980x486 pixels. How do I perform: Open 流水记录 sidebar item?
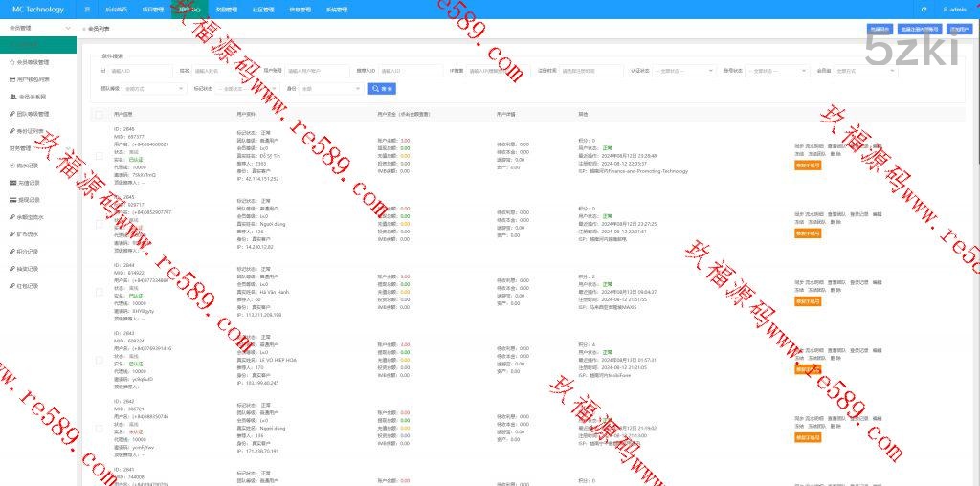[x=29, y=165]
